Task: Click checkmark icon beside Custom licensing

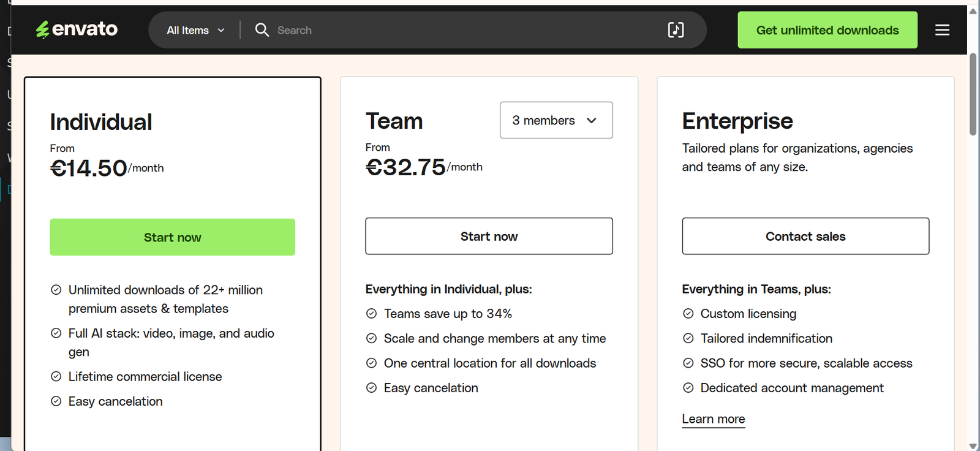Action: pyautogui.click(x=688, y=314)
